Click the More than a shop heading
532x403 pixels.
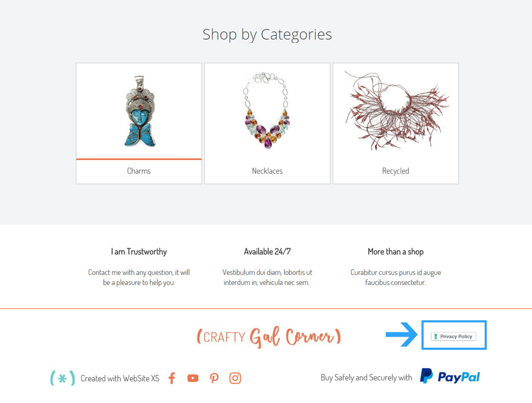(x=396, y=251)
